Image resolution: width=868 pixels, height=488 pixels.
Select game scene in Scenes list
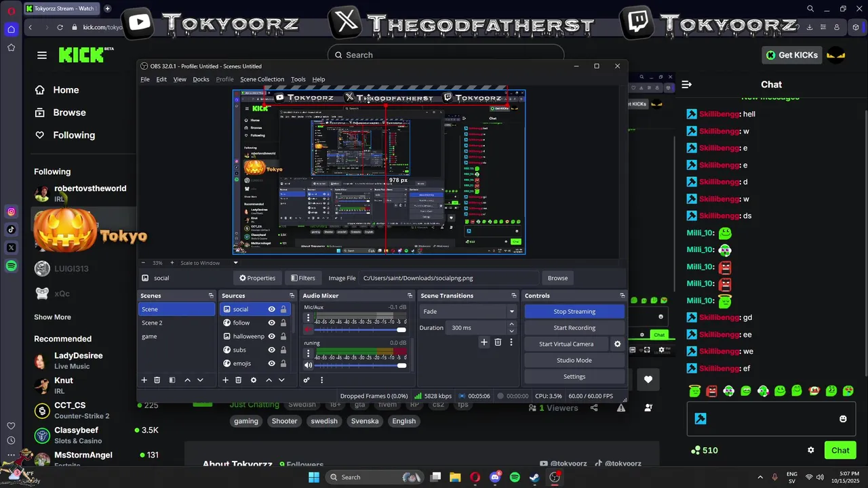click(176, 336)
